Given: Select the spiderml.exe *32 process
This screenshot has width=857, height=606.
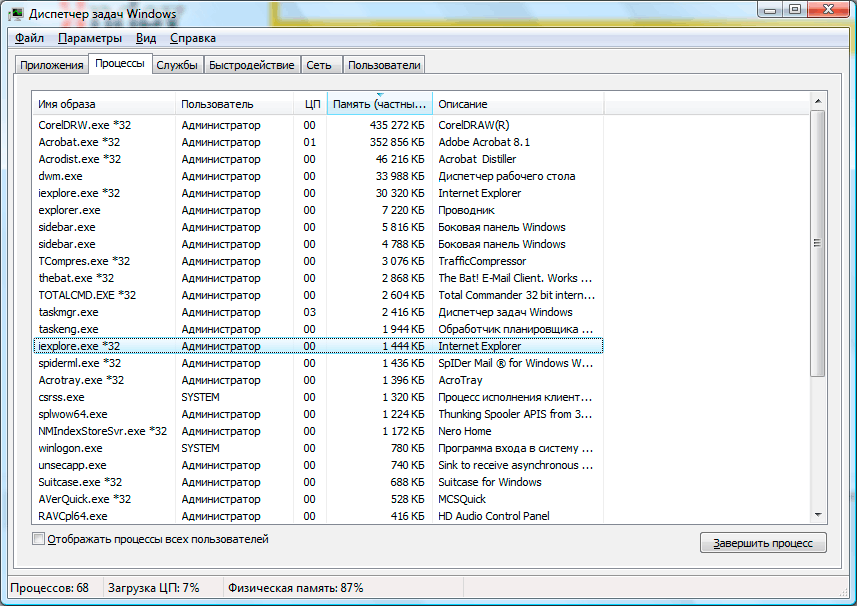Looking at the screenshot, I should coord(318,363).
